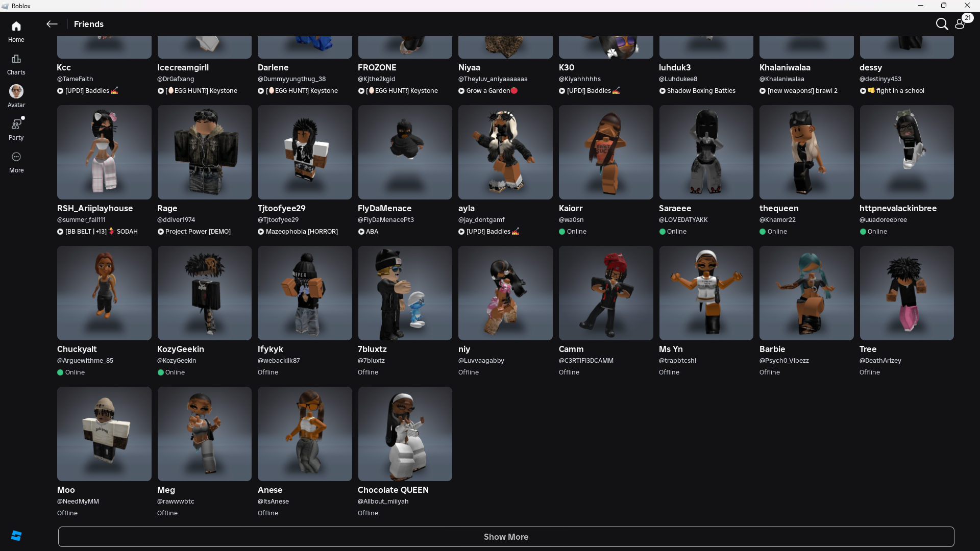Image resolution: width=980 pixels, height=551 pixels.
Task: Click Niyaa's Grow a Garden game status
Action: [x=488, y=91]
